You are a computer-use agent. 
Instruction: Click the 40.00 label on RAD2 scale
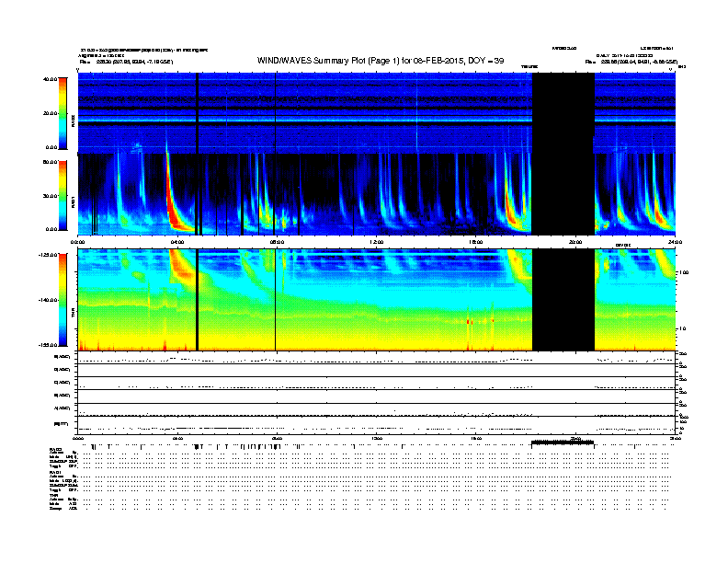(50, 79)
